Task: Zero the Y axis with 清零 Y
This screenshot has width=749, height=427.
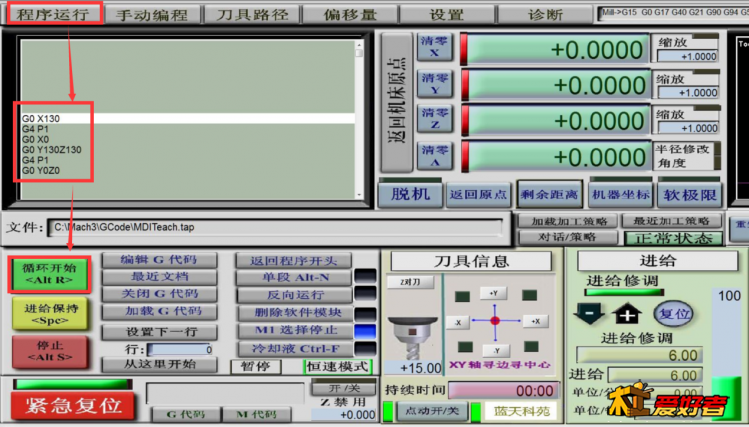Action: (x=434, y=84)
